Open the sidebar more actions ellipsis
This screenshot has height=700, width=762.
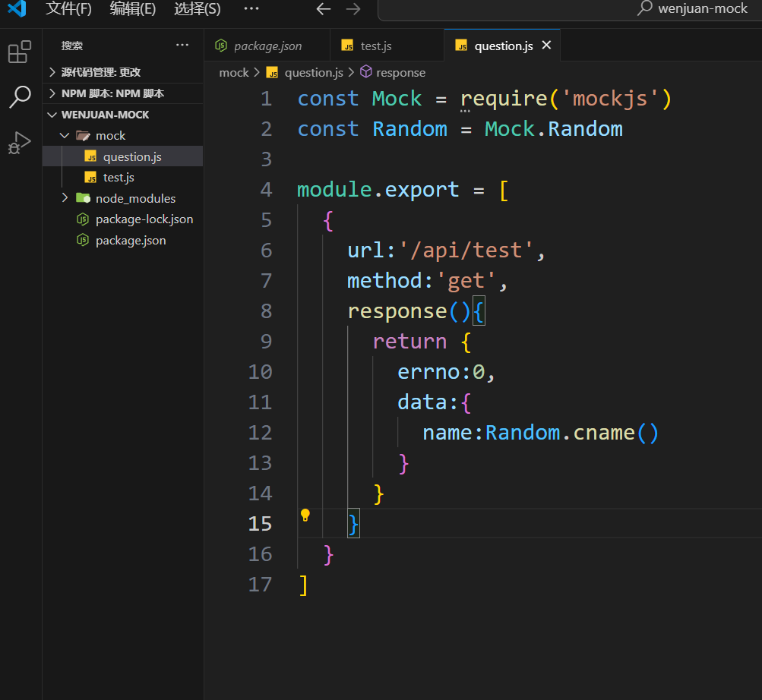pos(182,46)
